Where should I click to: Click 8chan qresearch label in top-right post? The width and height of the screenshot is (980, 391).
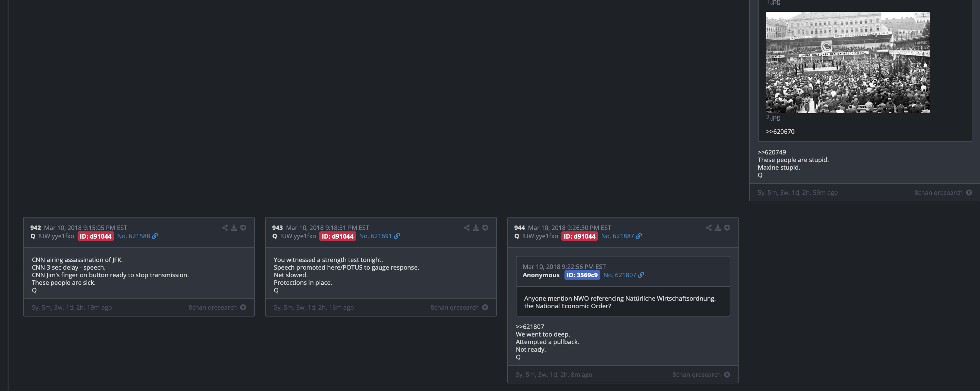(939, 192)
